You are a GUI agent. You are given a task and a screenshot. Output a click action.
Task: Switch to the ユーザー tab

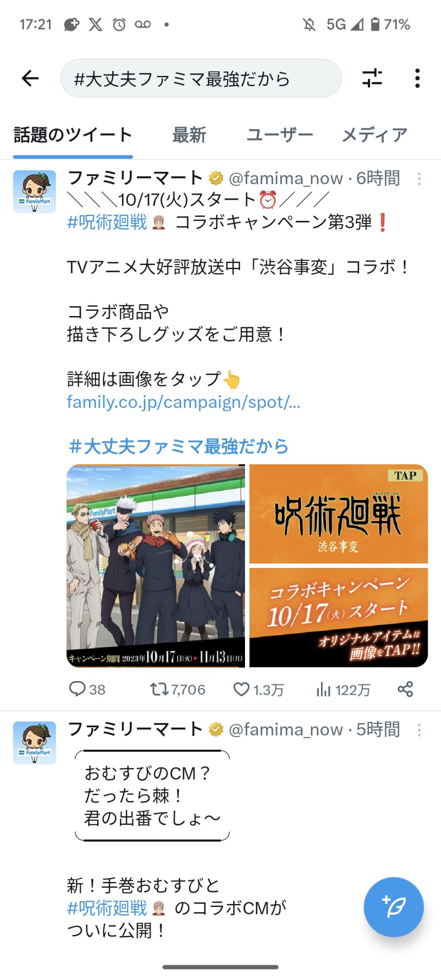coord(279,135)
